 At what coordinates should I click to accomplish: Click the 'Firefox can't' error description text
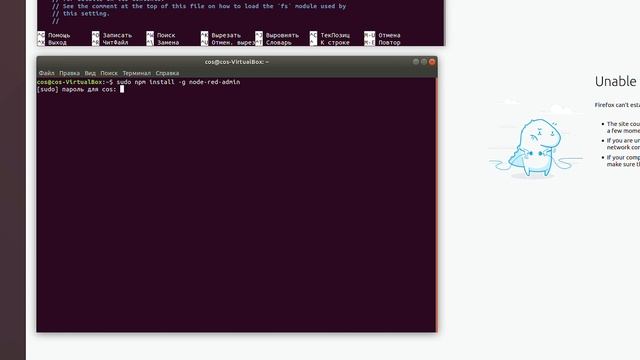[x=617, y=105]
